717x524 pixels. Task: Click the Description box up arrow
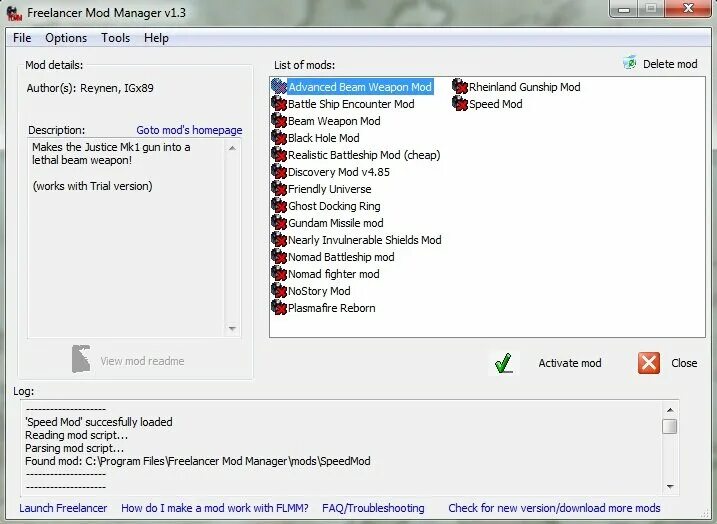232,148
